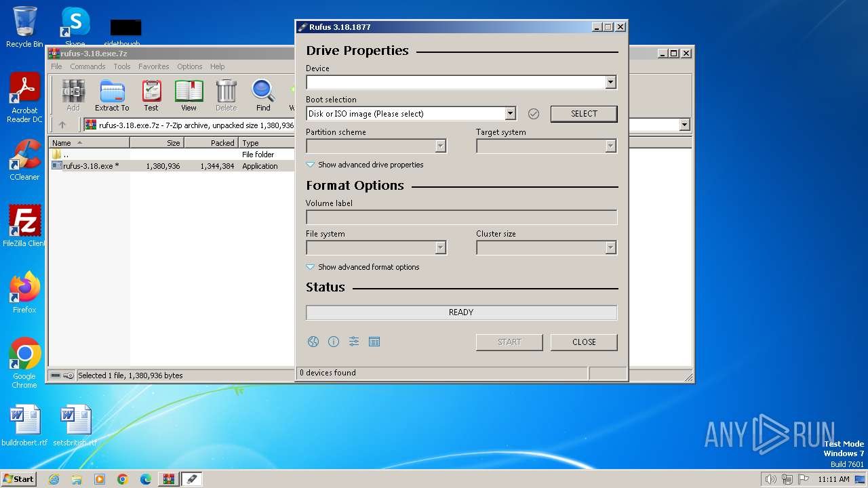This screenshot has width=868, height=488.
Task: Open Options menu in WinRAR
Action: (190, 66)
